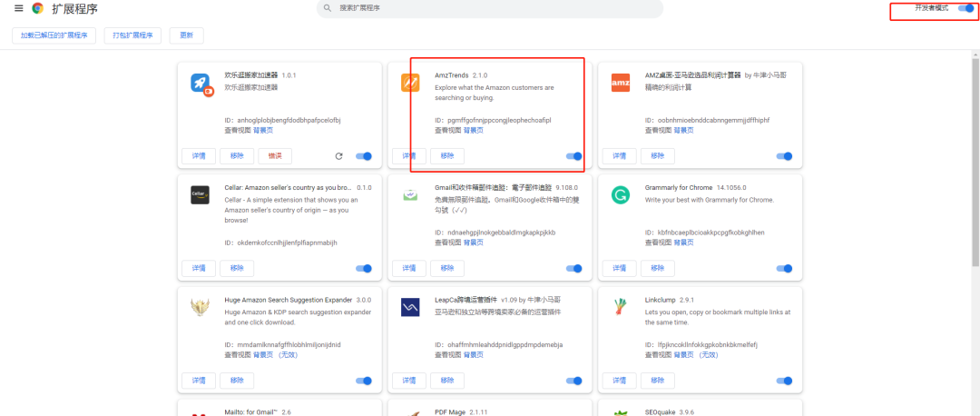Open 背景页 link for Gmail邮件追踪
This screenshot has height=416, width=980.
[473, 243]
